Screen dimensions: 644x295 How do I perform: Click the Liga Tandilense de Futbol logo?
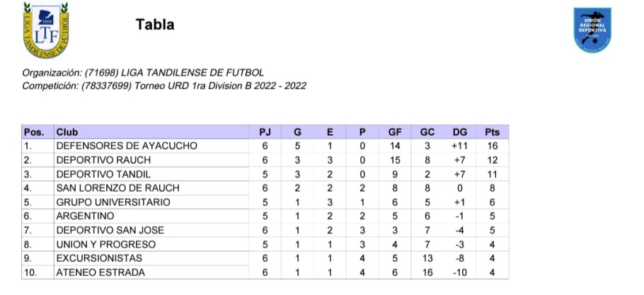point(46,30)
